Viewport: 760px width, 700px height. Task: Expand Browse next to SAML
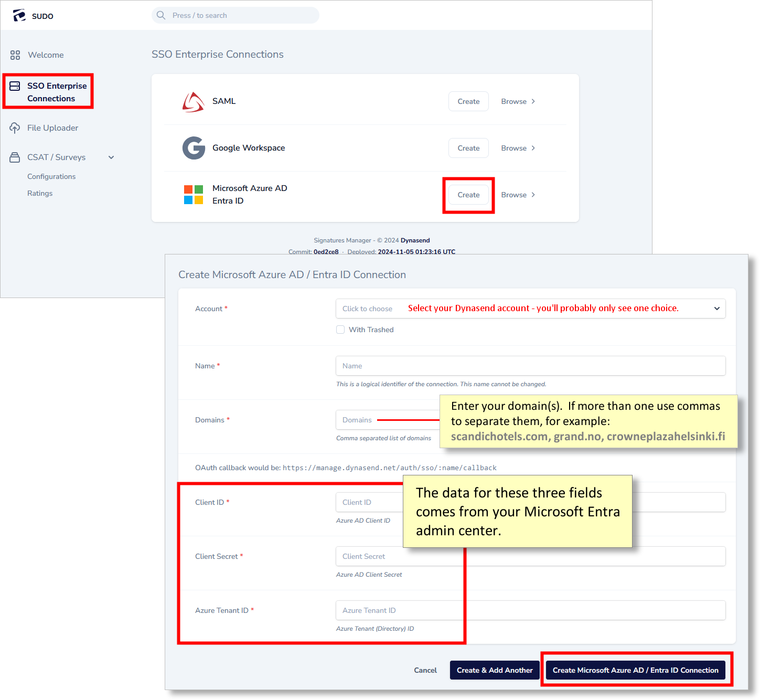point(518,101)
